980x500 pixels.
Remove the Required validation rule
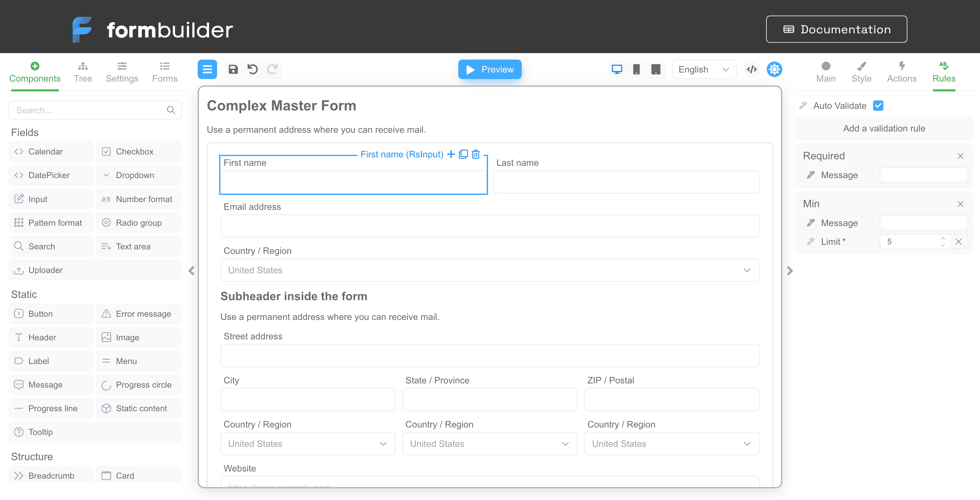point(960,156)
